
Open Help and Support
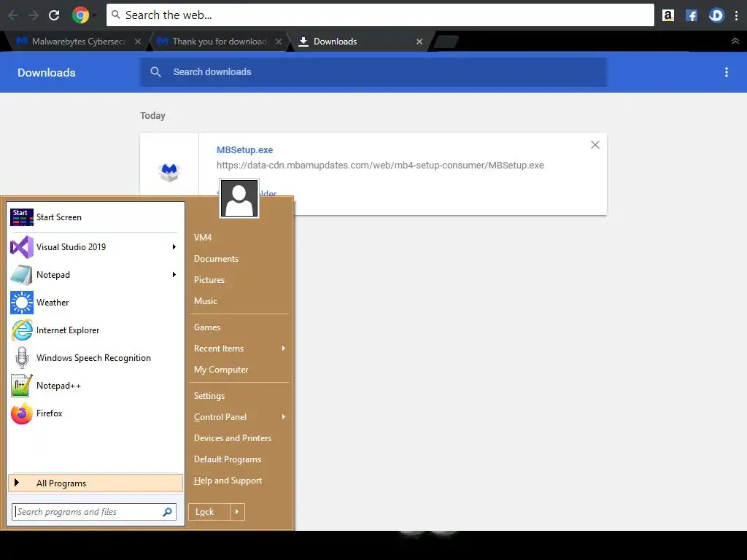[x=228, y=481]
